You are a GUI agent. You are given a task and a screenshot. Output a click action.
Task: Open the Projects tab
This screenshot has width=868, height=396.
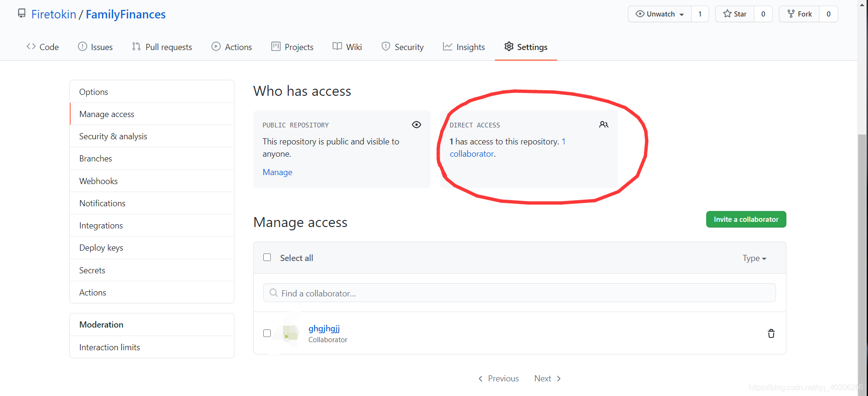[292, 47]
